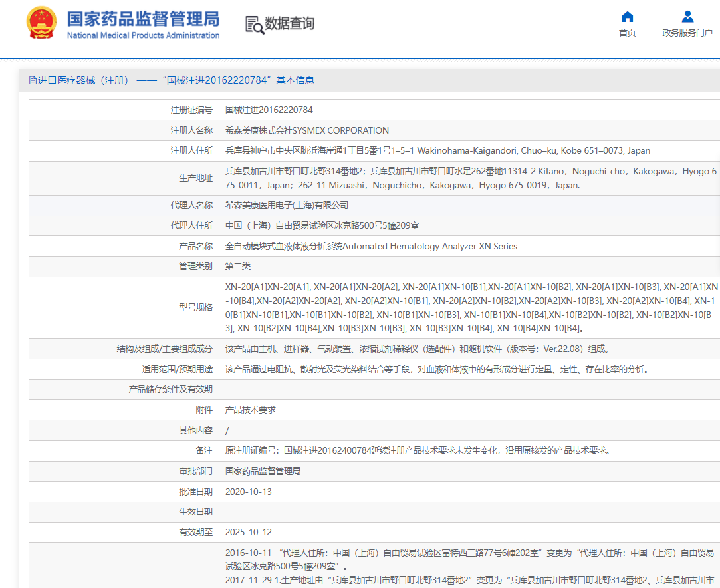Click the 注册人名称 row label
Image resolution: width=720 pixels, height=588 pixels.
pos(191,130)
